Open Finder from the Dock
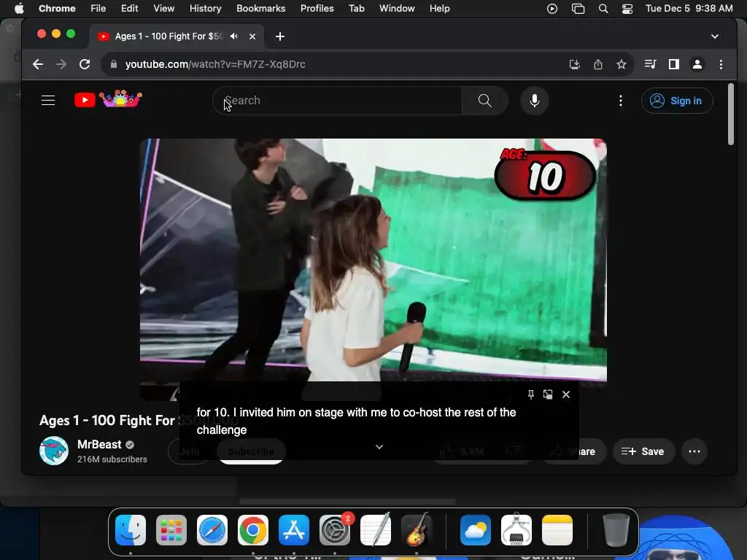 pos(131,530)
